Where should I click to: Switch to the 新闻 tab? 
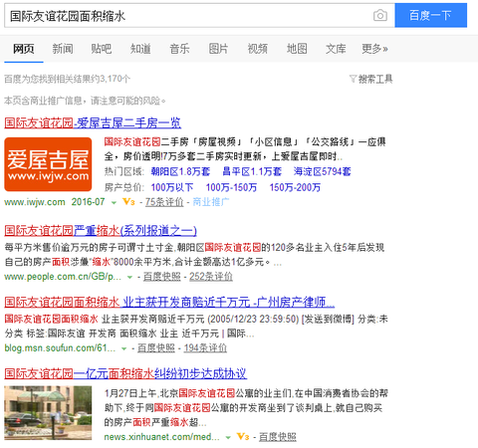point(63,49)
